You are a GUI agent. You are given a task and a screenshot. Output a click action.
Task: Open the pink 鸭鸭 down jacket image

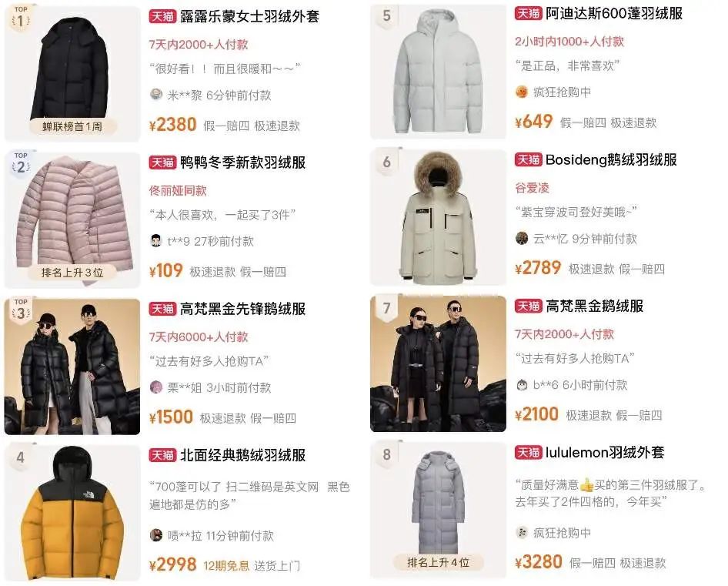[72, 219]
